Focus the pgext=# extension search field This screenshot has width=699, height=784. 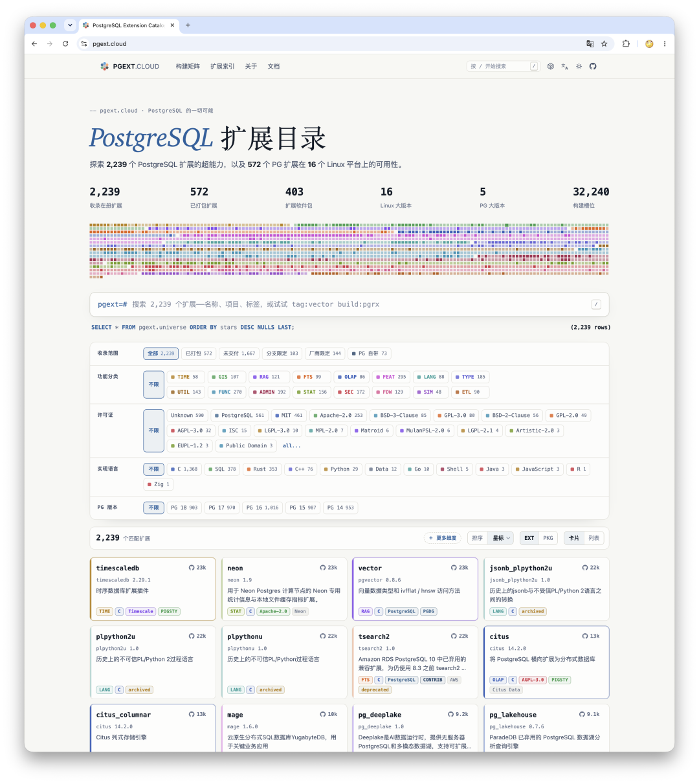[x=349, y=304]
